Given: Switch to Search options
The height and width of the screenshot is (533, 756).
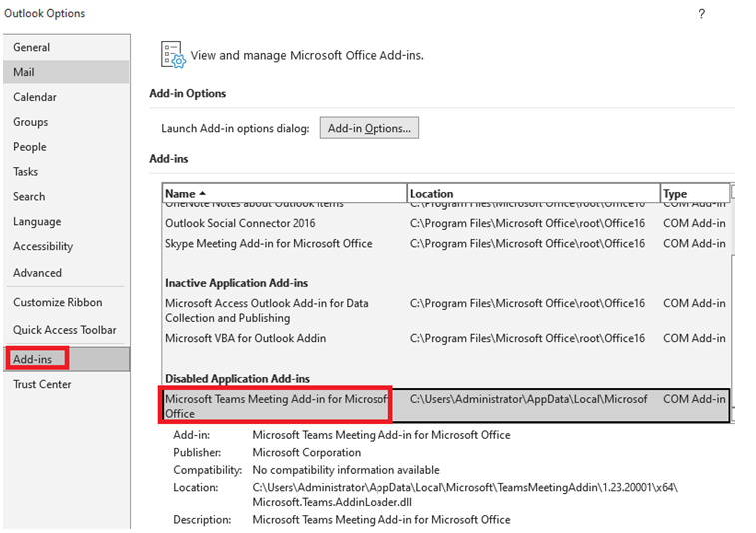Looking at the screenshot, I should click(x=66, y=197).
